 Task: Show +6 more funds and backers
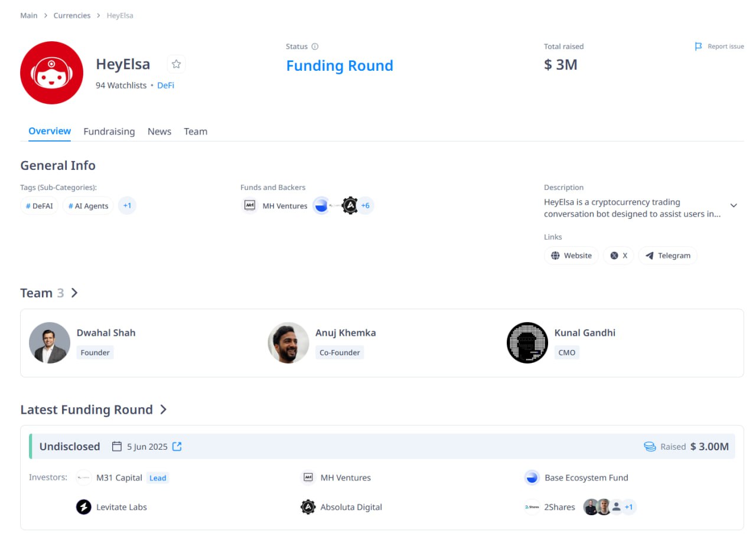coord(366,206)
